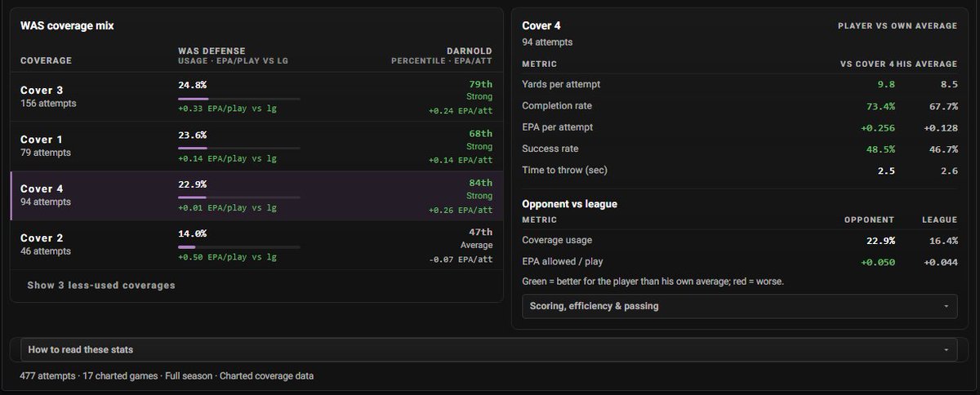980x395 pixels.
Task: Select the Cover 2 coverage row
Action: pos(256,245)
